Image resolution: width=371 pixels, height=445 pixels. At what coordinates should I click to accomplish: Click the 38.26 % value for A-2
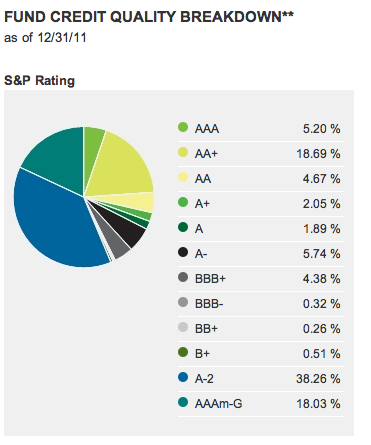tap(318, 379)
